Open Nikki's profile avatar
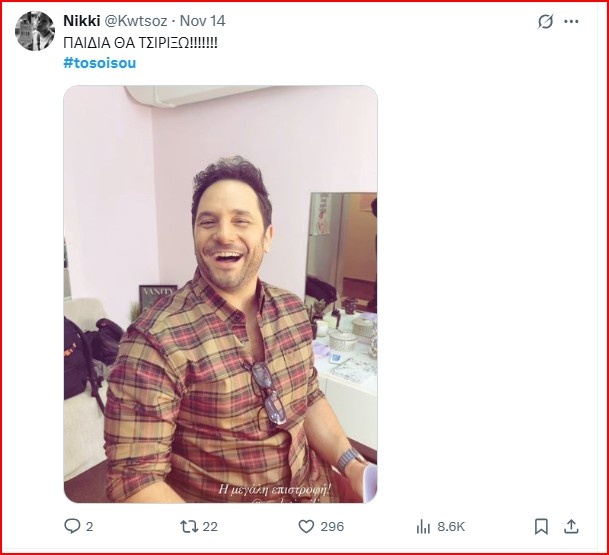Image resolution: width=609 pixels, height=555 pixels. (x=35, y=31)
